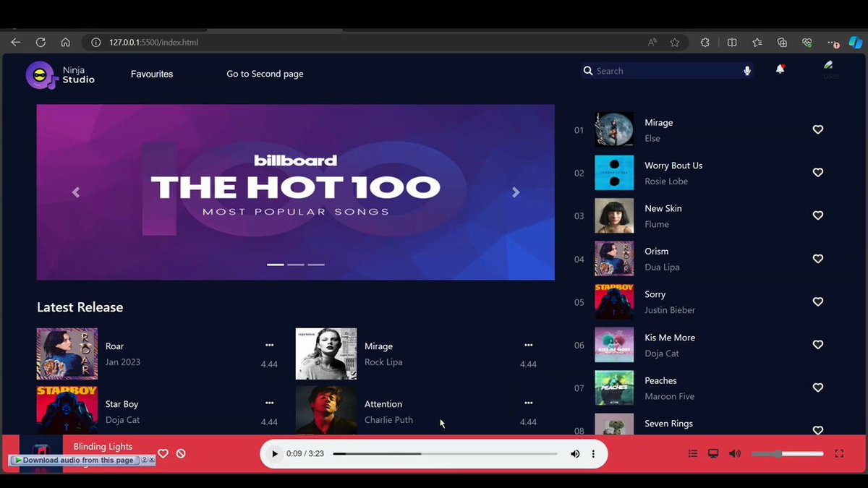
Task: Play the current track in player
Action: point(274,454)
